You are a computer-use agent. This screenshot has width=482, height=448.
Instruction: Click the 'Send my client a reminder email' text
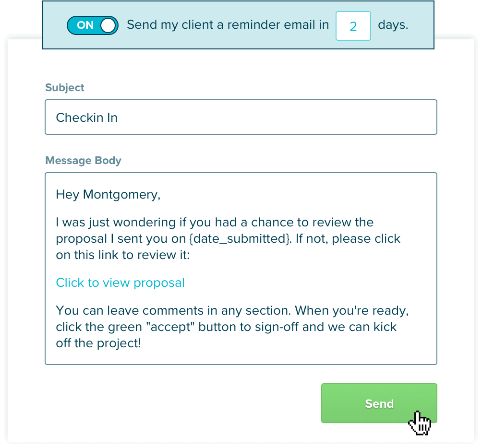click(x=228, y=24)
